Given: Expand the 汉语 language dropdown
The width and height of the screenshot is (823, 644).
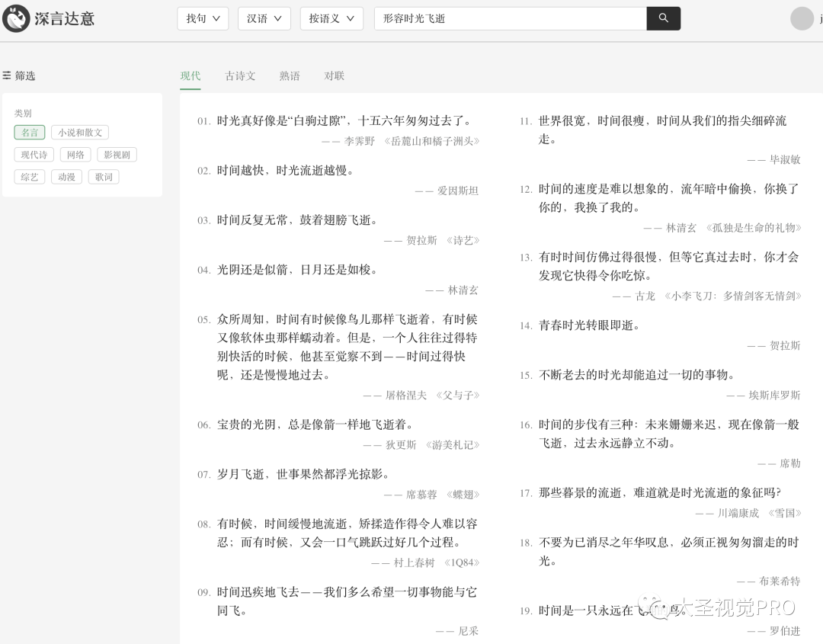Looking at the screenshot, I should click(x=264, y=18).
